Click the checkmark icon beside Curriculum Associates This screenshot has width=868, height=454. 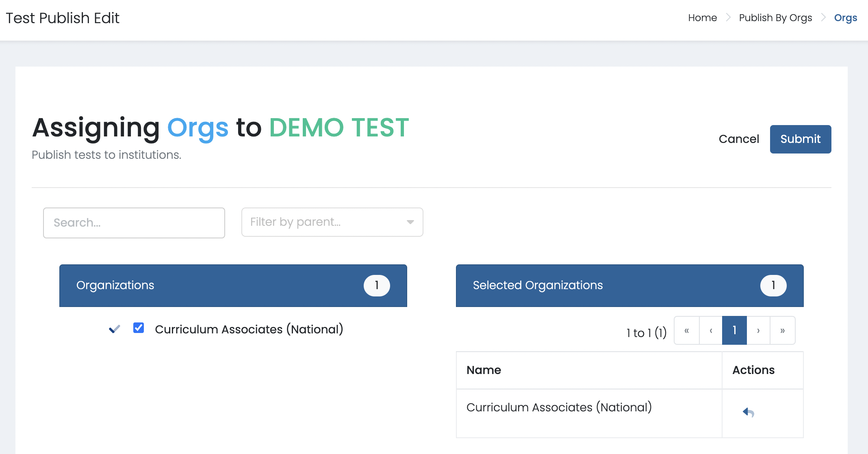pyautogui.click(x=115, y=329)
